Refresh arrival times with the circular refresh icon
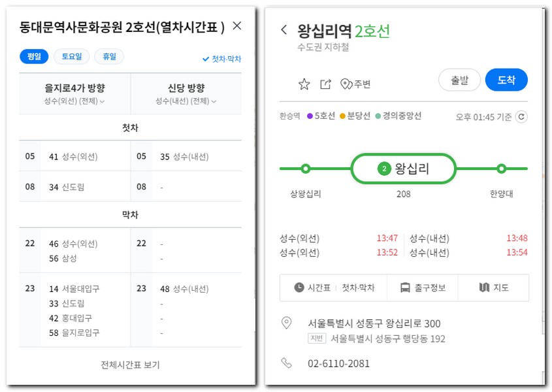This screenshot has width=552, height=392. click(522, 116)
